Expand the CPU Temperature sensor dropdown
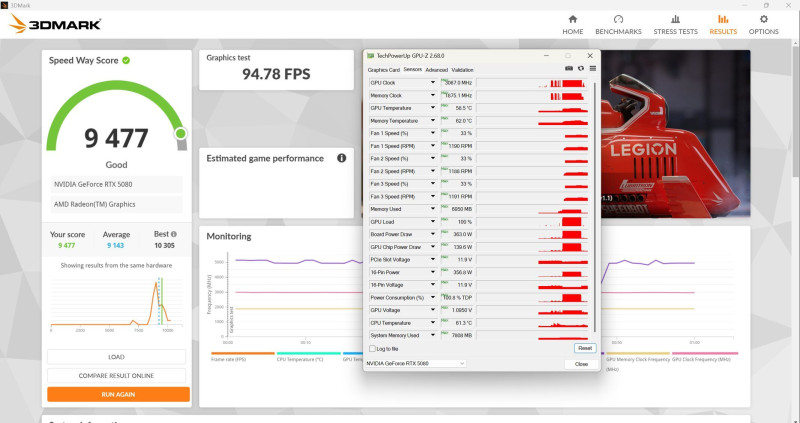This screenshot has width=800, height=423. pos(433,322)
